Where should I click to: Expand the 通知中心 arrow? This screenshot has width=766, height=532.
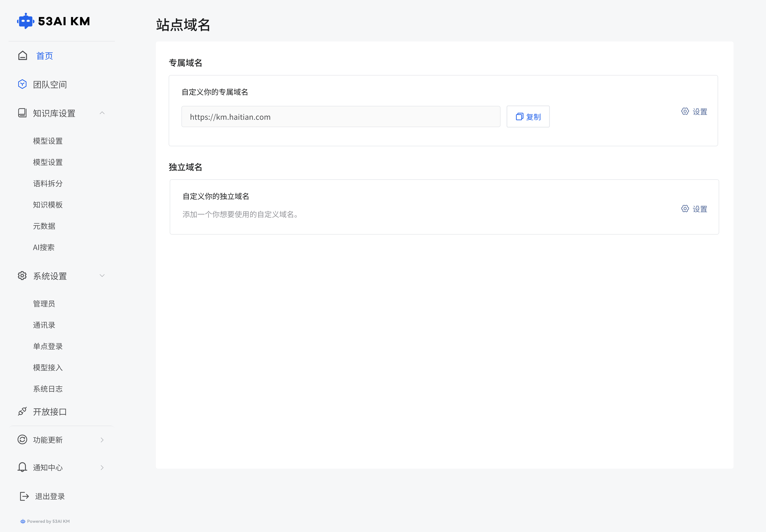[x=102, y=467]
